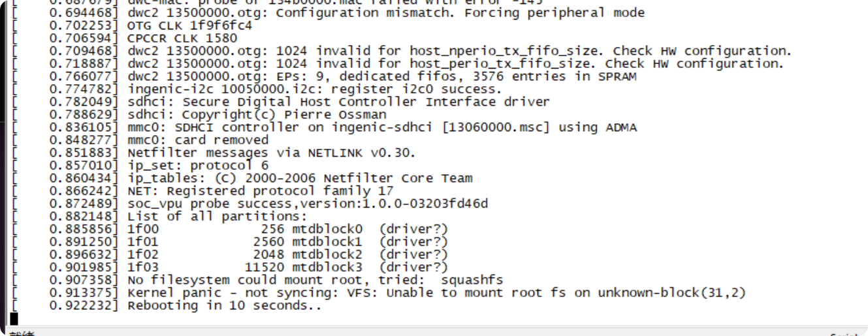Click the 'CPCCR CLK 1580' line
Image resolution: width=868 pixels, height=336 pixels.
(x=125, y=38)
